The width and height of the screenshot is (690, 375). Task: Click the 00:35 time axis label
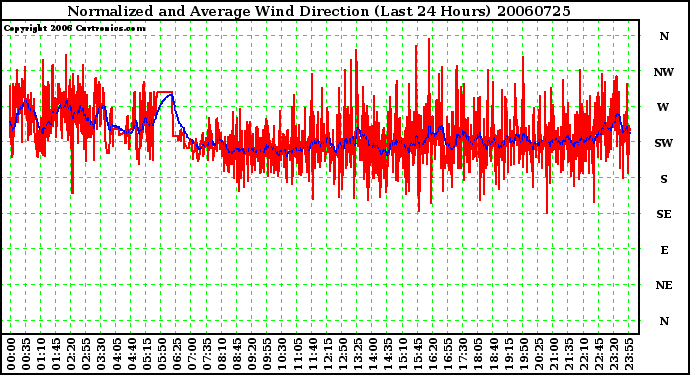26,354
